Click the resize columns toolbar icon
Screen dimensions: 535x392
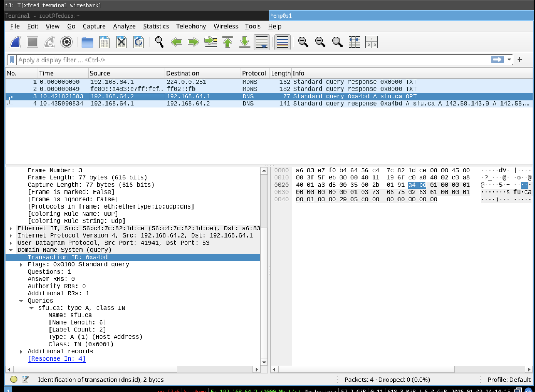click(x=354, y=42)
